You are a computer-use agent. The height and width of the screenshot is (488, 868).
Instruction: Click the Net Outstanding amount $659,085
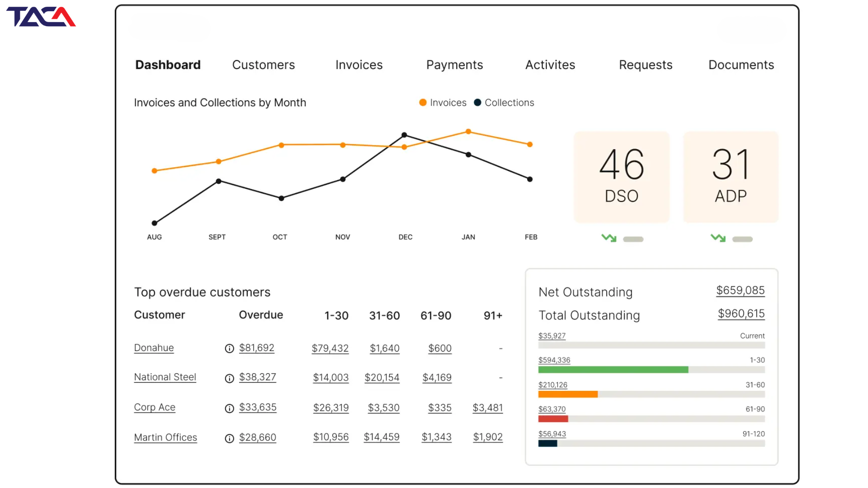point(741,291)
